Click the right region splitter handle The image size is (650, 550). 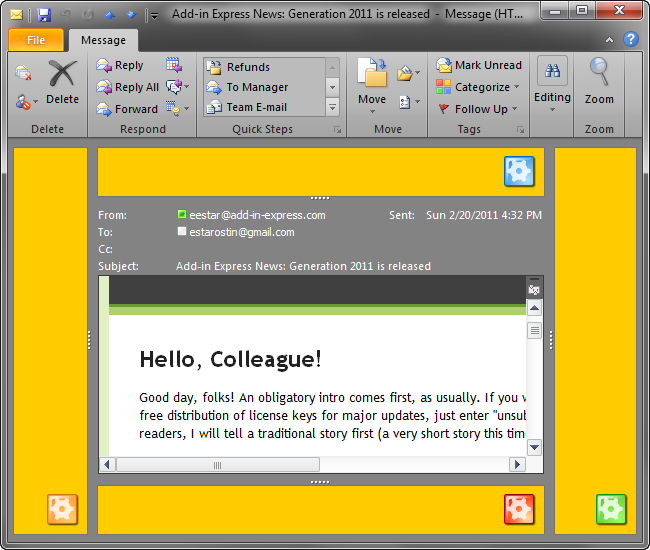coord(551,340)
